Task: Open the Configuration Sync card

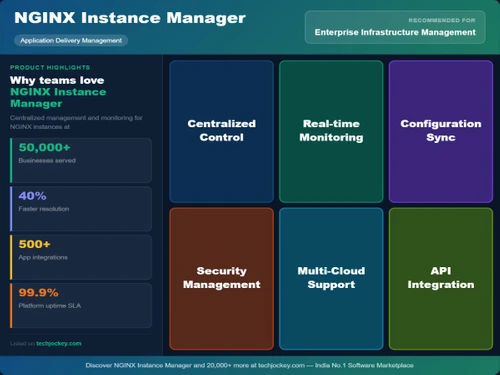Action: 441,131
